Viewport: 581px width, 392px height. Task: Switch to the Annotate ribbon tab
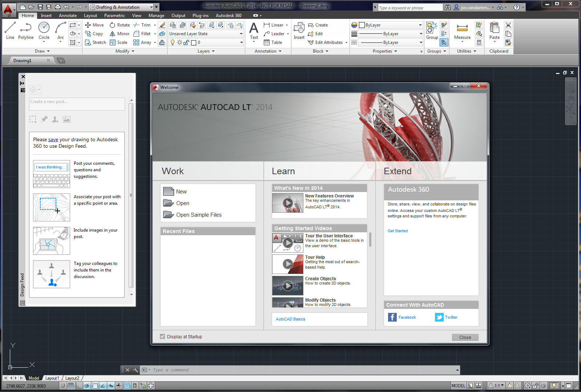[68, 16]
